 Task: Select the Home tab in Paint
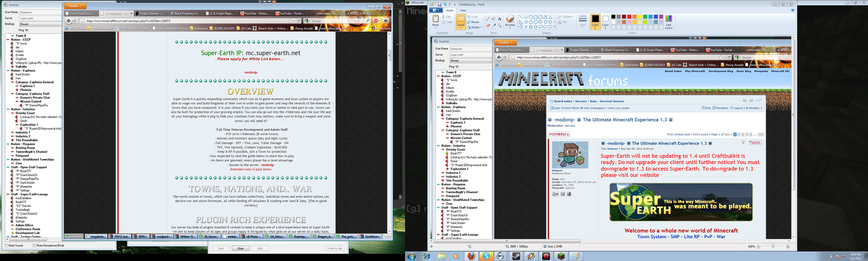[449, 10]
